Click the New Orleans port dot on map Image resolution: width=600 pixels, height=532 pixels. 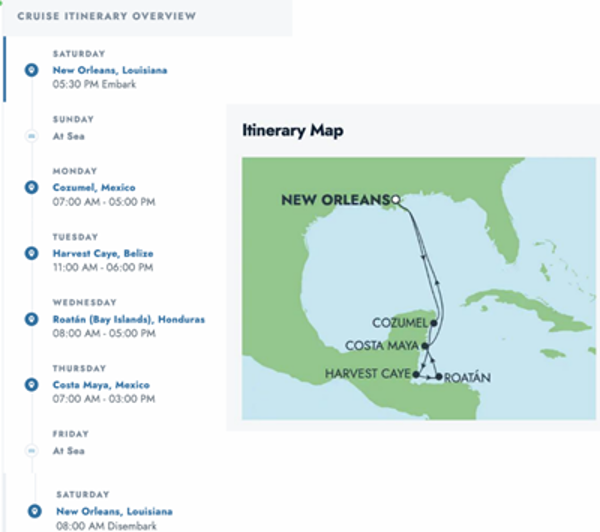click(396, 199)
